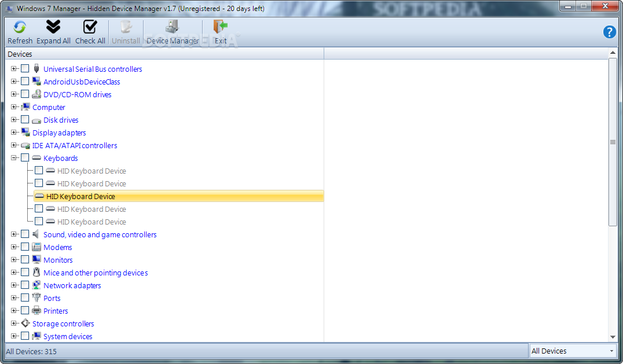623x364 pixels.
Task: Collapse the Keyboards tree node
Action: tap(13, 157)
